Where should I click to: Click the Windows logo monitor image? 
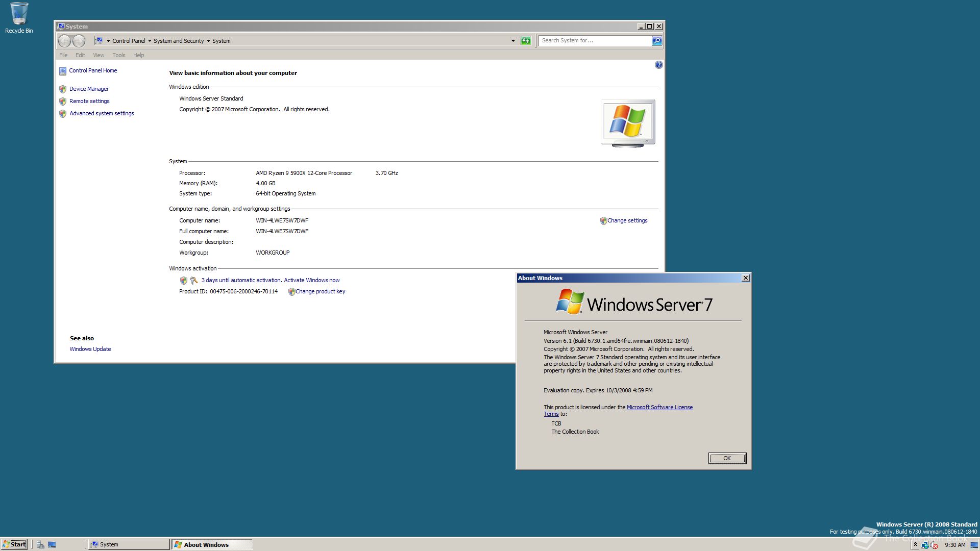628,123
